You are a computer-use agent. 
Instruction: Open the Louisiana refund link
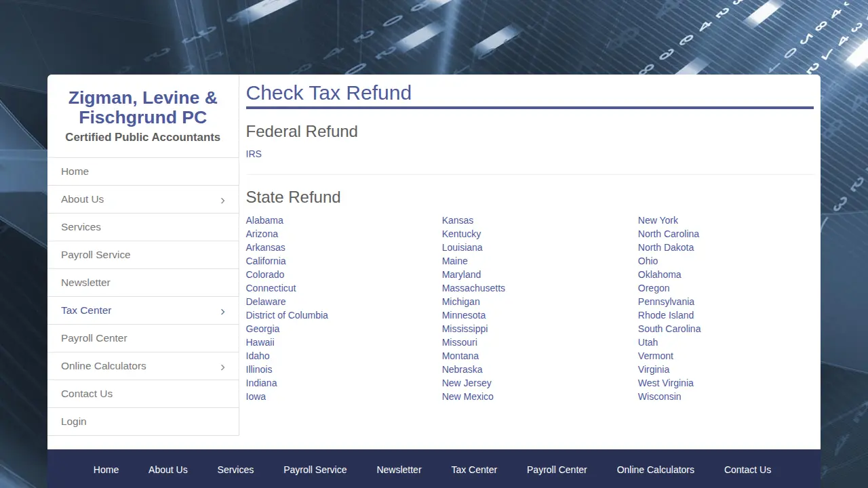coord(462,247)
